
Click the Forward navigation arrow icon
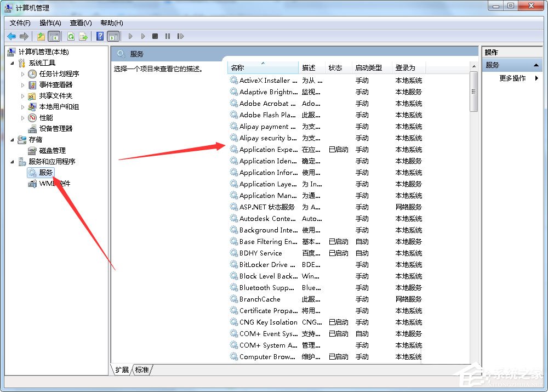pos(24,36)
